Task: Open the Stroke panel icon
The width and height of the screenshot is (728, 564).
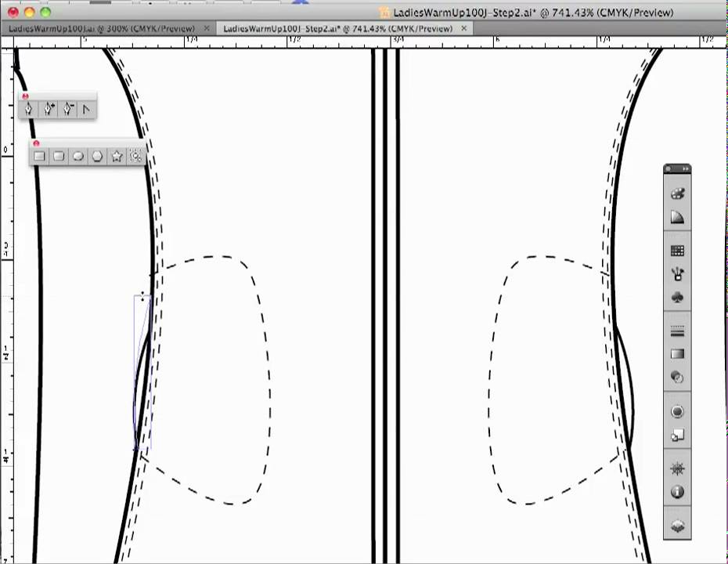Action: (677, 331)
